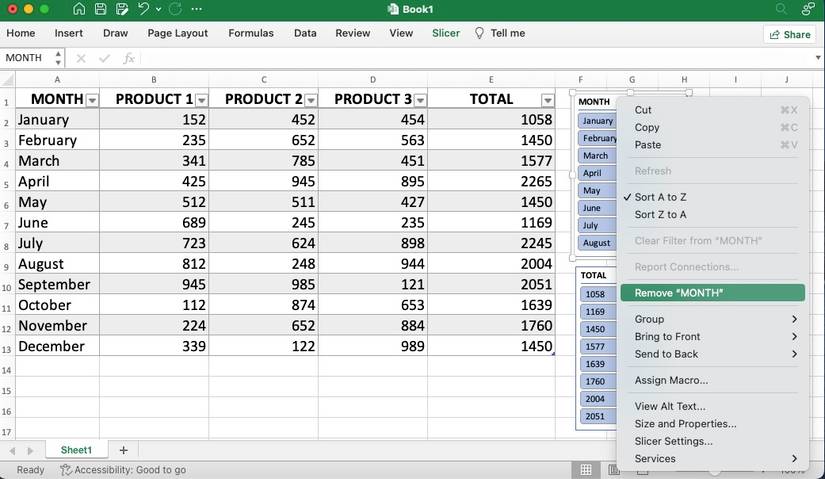Click the add new sheet plus icon

click(123, 450)
